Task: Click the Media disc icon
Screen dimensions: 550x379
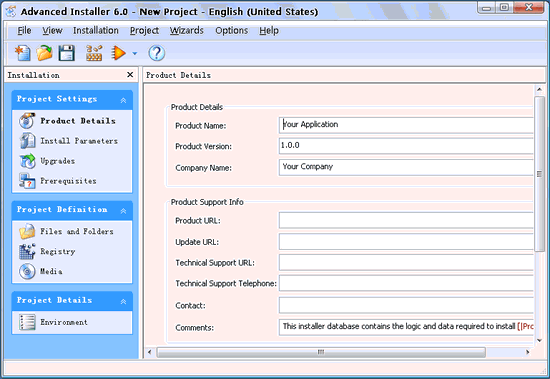Action: [x=27, y=271]
